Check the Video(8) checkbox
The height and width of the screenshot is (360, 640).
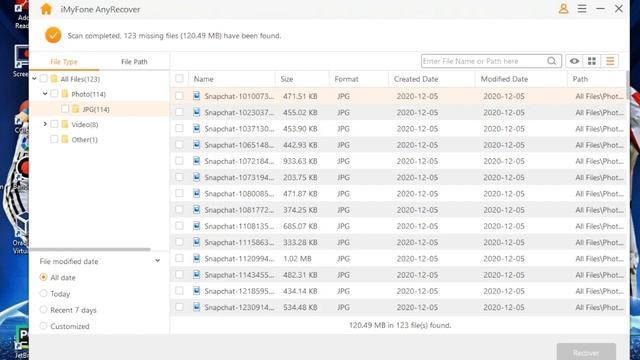coord(54,124)
